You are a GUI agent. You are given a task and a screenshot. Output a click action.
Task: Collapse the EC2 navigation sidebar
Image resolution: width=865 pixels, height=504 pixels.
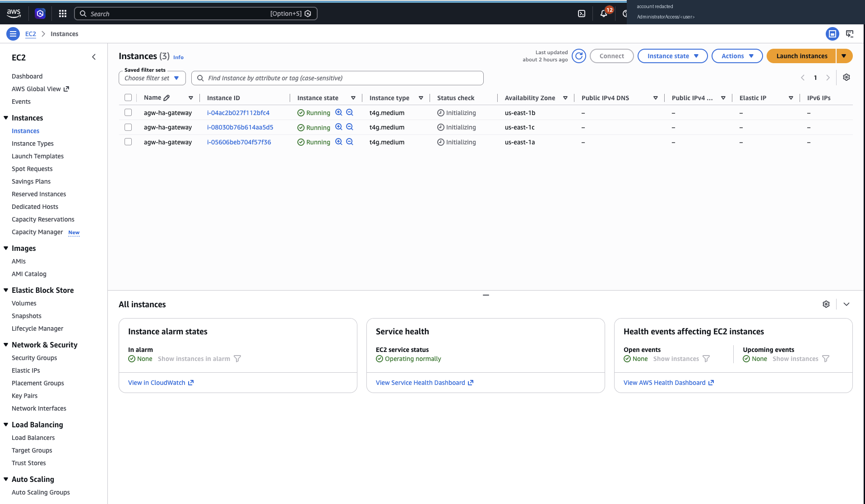click(94, 57)
